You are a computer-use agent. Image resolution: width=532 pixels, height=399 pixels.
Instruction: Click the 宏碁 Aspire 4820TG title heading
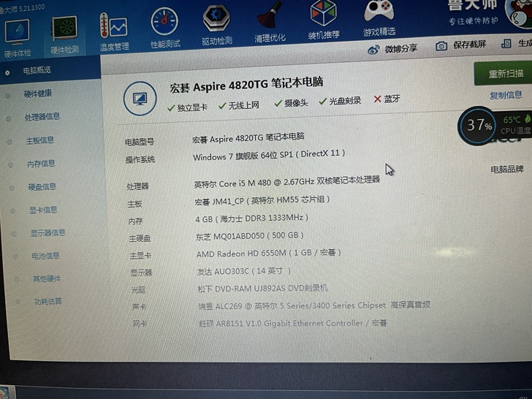coord(246,85)
